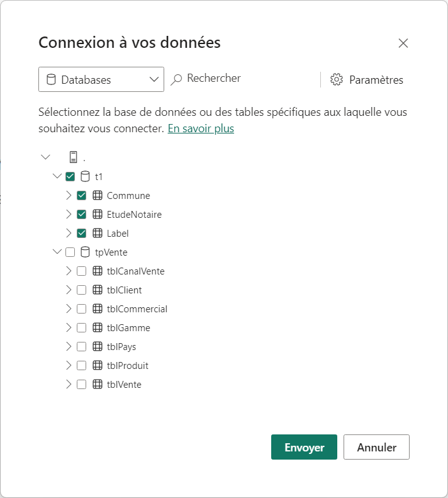
Task: Uncheck the EtudeNotaire checkbox
Action: pos(82,215)
